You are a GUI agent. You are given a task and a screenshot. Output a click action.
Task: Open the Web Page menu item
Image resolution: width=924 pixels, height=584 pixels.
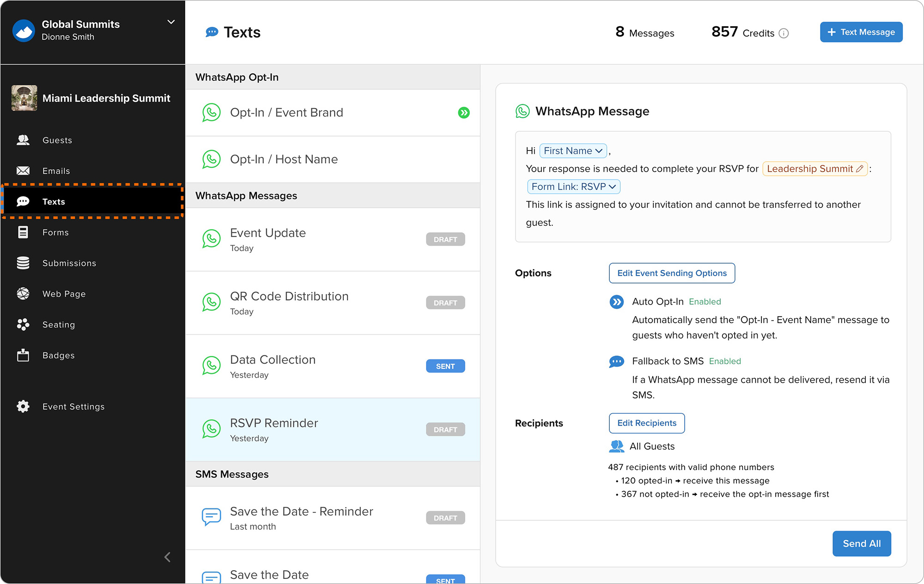click(x=92, y=294)
